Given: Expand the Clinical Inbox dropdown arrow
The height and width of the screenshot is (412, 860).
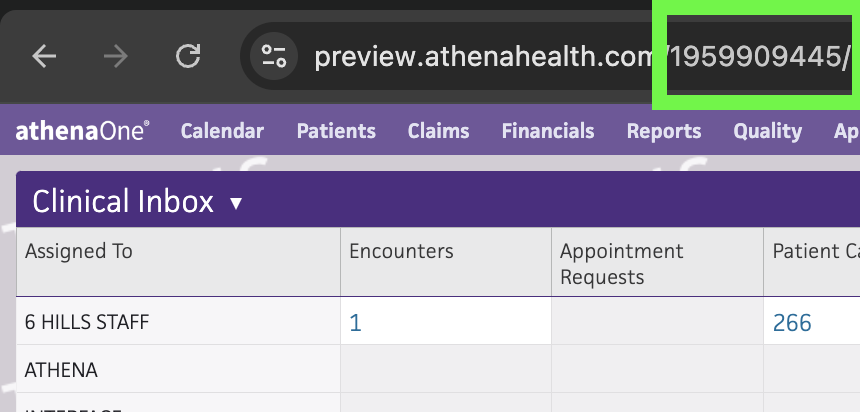Looking at the screenshot, I should (x=236, y=204).
